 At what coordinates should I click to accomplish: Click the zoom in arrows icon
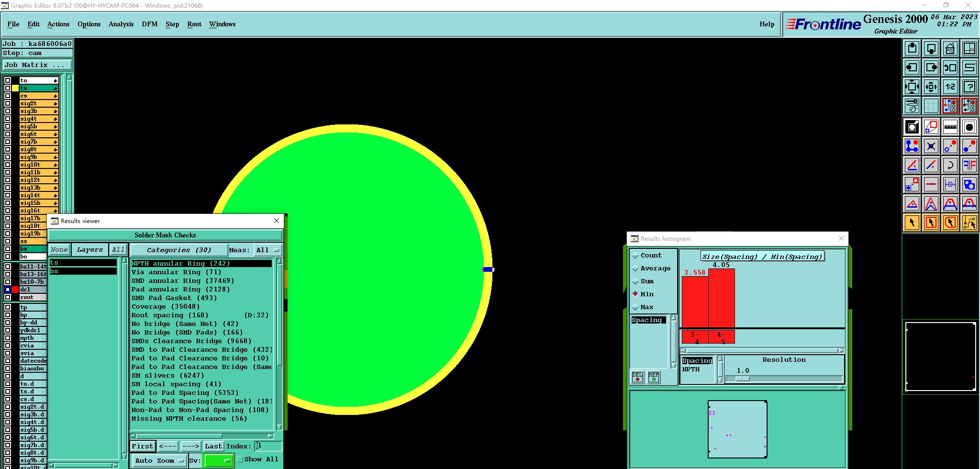[x=912, y=87]
